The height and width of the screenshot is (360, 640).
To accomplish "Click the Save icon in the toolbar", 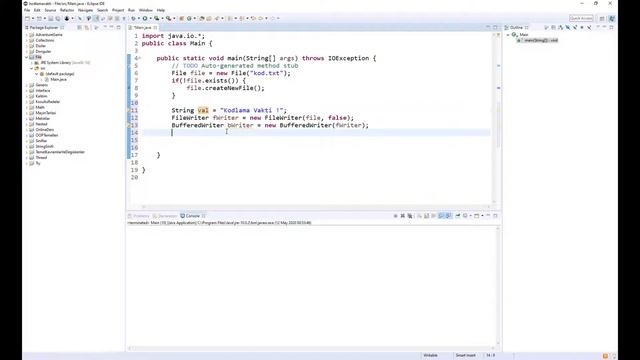I will click(x=51, y=18).
